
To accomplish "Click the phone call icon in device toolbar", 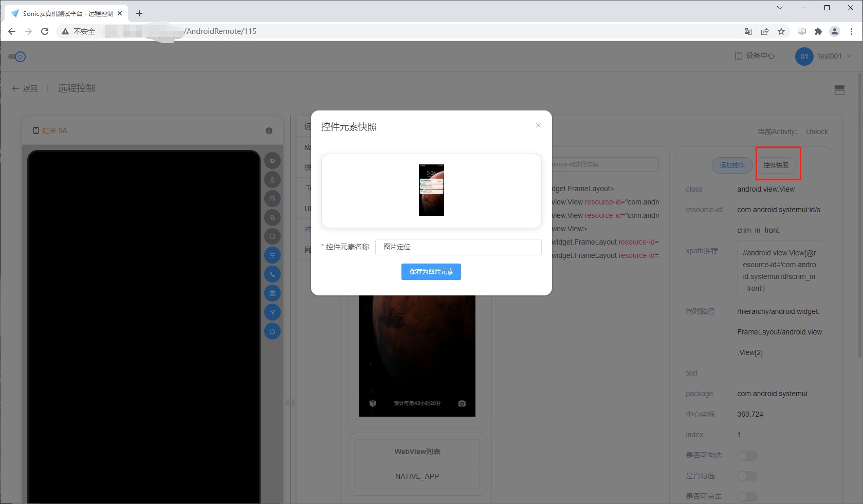I will [x=272, y=274].
